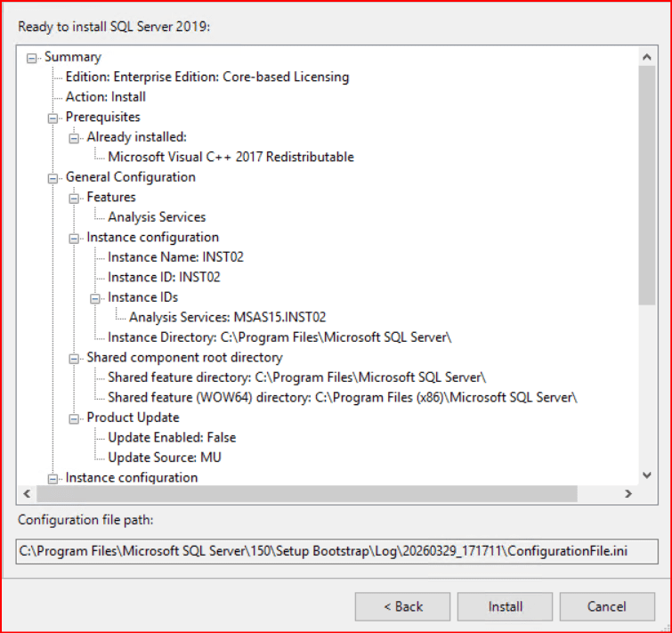Click the horizontal scrollbar left arrow
This screenshot has width=672, height=633.
pyautogui.click(x=27, y=493)
